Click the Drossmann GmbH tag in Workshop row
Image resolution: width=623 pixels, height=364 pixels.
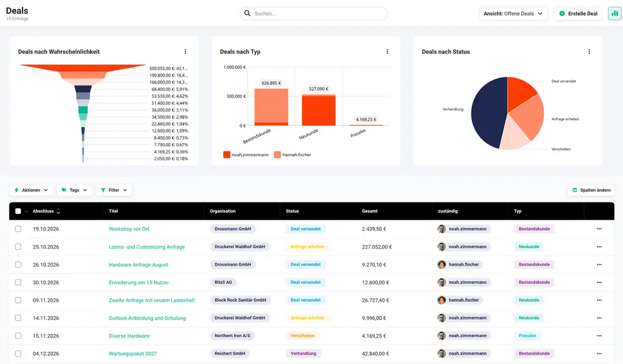point(233,229)
